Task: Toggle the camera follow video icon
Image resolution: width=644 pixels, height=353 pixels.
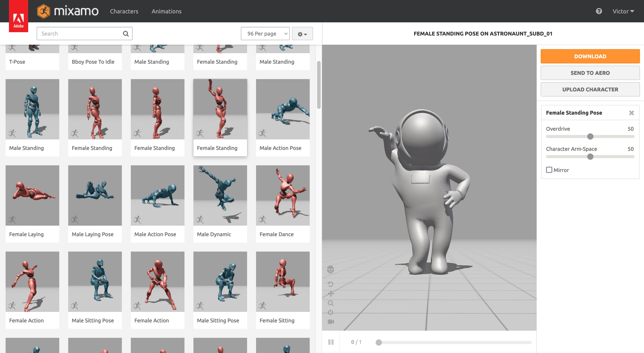Action: pyautogui.click(x=331, y=322)
